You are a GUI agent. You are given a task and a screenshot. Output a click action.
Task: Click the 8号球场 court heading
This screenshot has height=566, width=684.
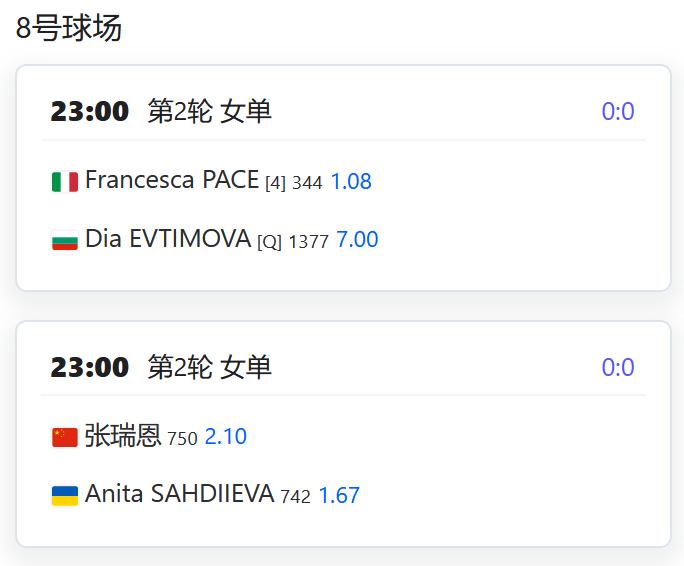[x=69, y=28]
